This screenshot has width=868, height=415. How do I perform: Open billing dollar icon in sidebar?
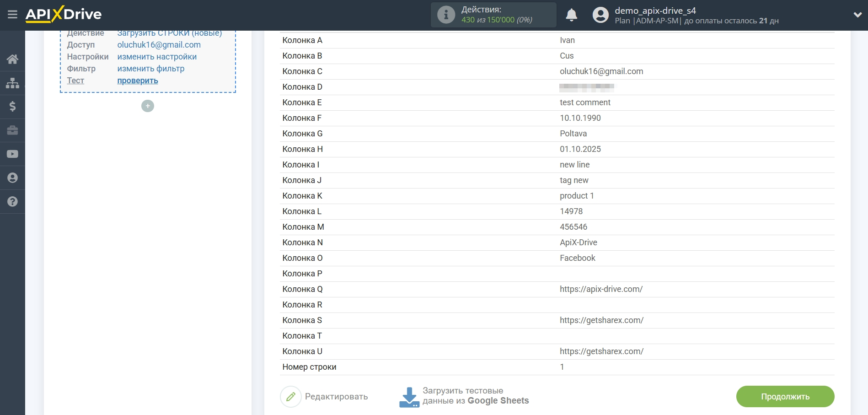12,107
